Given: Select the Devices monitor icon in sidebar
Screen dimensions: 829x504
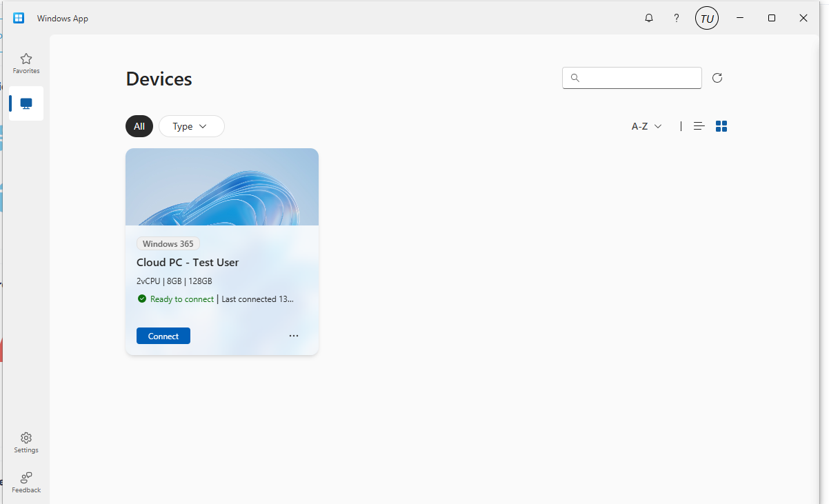Looking at the screenshot, I should (26, 103).
